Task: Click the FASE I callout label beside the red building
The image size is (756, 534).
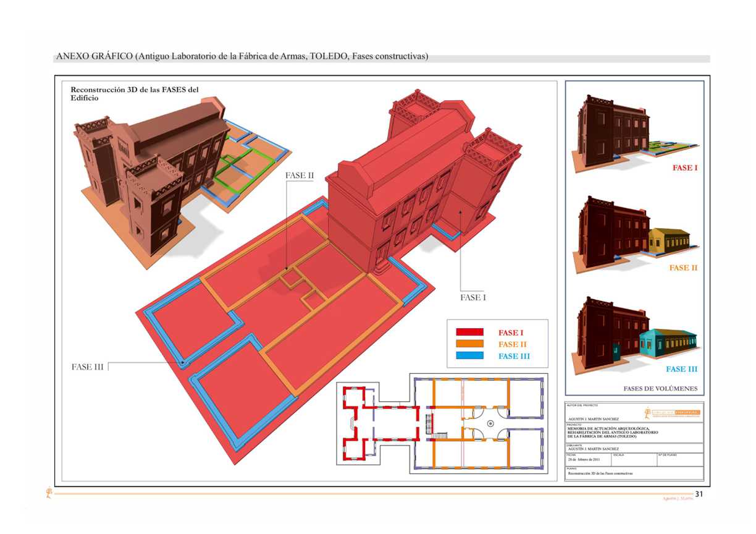Action: [473, 298]
